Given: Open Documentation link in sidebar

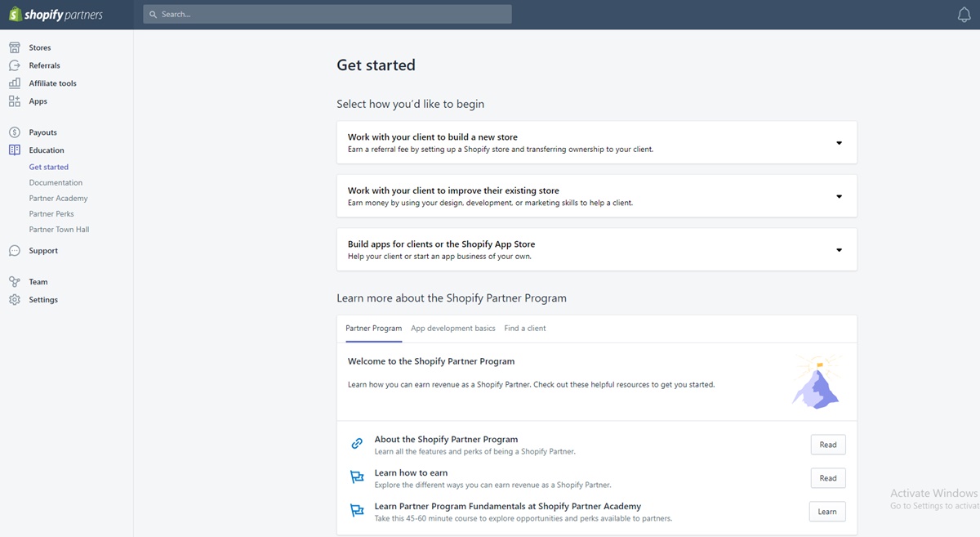Looking at the screenshot, I should click(x=56, y=183).
